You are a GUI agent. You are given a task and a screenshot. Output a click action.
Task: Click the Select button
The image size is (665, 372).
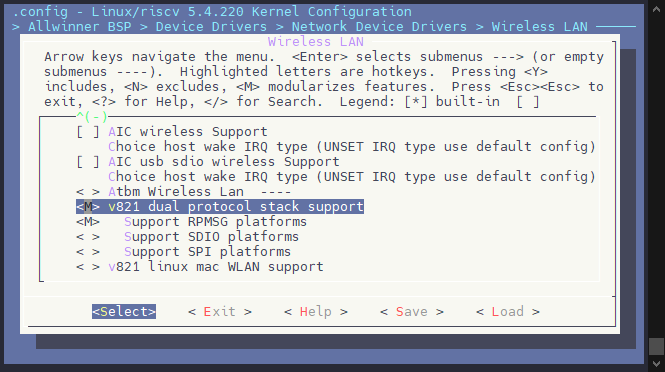(x=124, y=312)
